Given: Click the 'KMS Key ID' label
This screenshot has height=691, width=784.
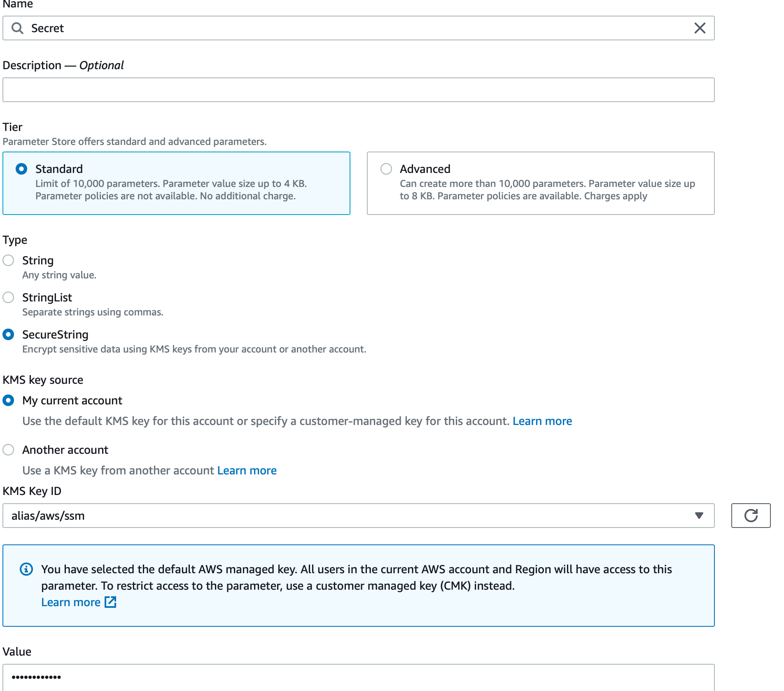Looking at the screenshot, I should click(x=32, y=491).
